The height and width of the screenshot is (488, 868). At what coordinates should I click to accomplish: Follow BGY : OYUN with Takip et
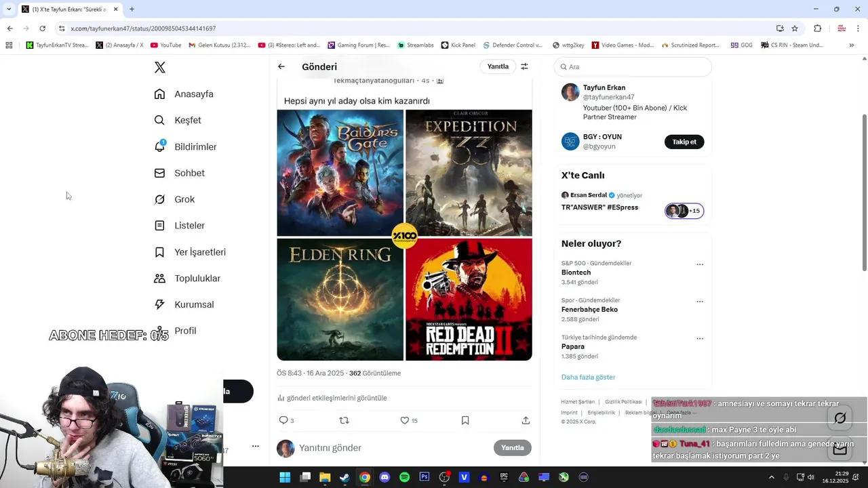[x=684, y=142]
